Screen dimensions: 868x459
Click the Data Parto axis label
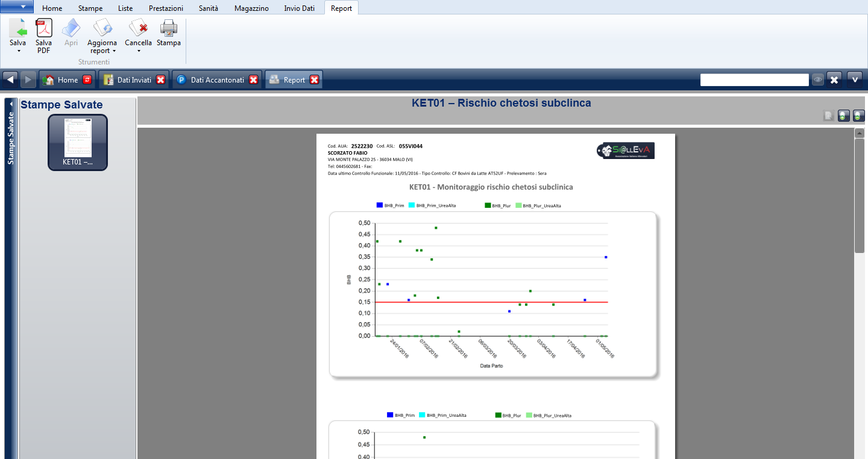491,366
